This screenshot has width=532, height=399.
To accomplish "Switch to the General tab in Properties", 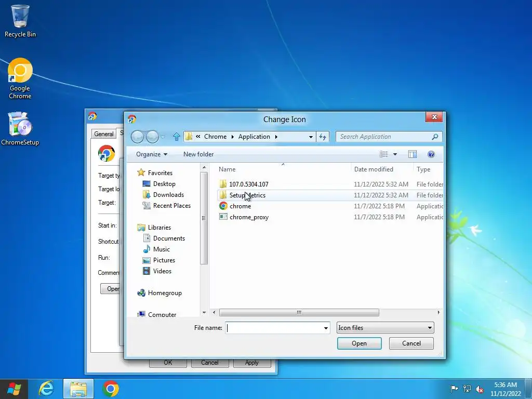I will 103,134.
